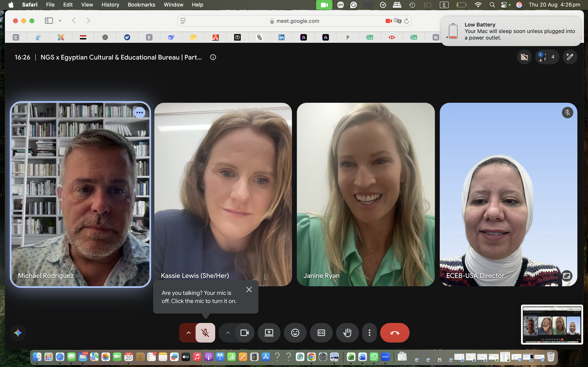Click the meet.google.com address bar
Image resolution: width=588 pixels, height=367 pixels.
tap(294, 21)
